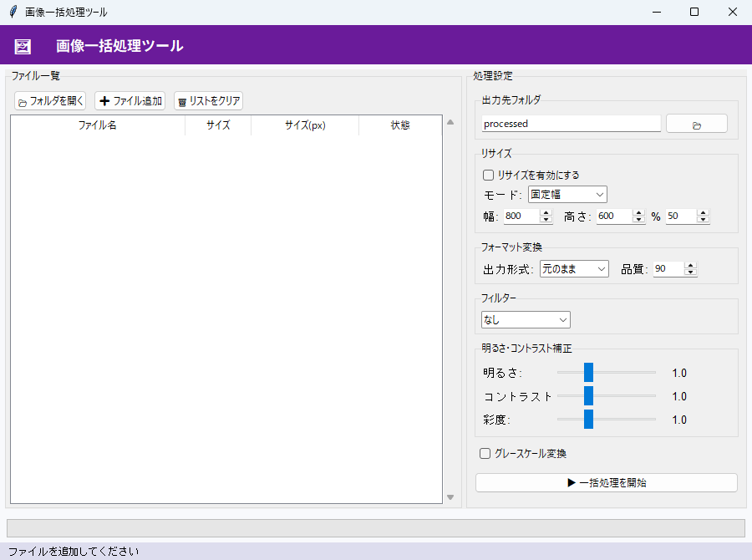This screenshot has width=752, height=560.
Task: Decrease percent value with down arrow
Action: pos(703,220)
